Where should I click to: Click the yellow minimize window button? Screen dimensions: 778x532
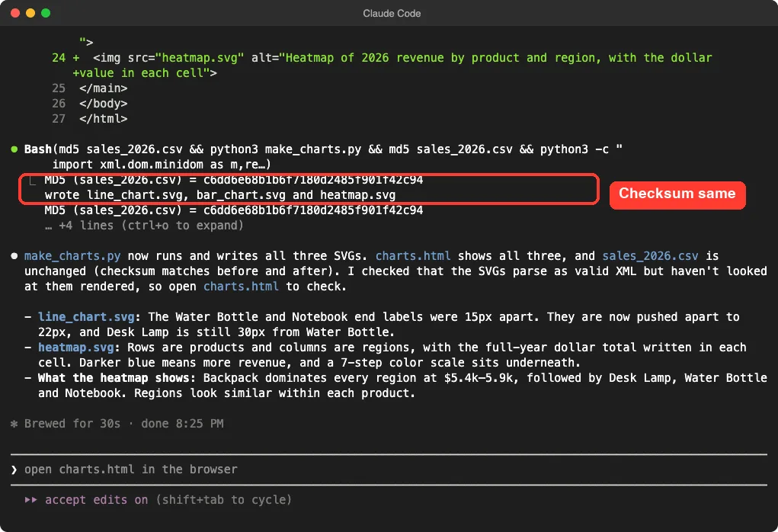click(x=30, y=13)
